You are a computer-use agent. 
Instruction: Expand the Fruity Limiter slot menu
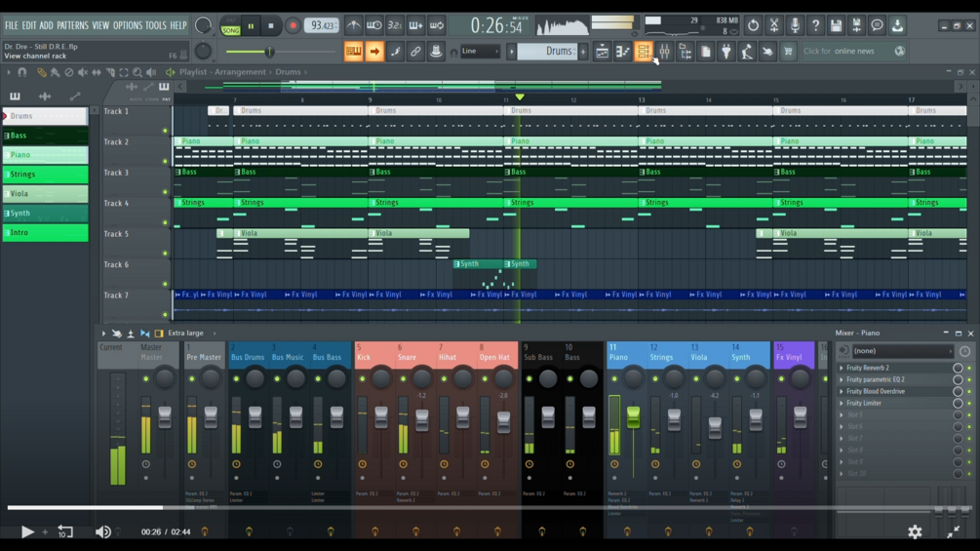(842, 404)
